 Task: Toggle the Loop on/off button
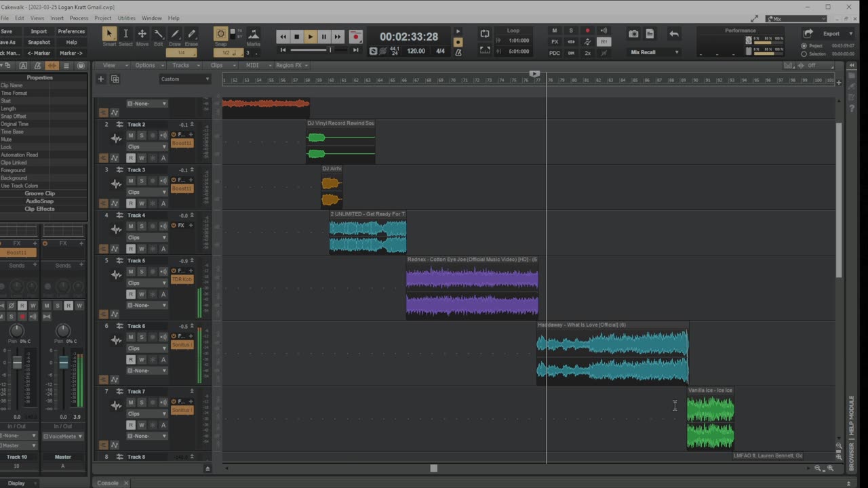pyautogui.click(x=485, y=33)
